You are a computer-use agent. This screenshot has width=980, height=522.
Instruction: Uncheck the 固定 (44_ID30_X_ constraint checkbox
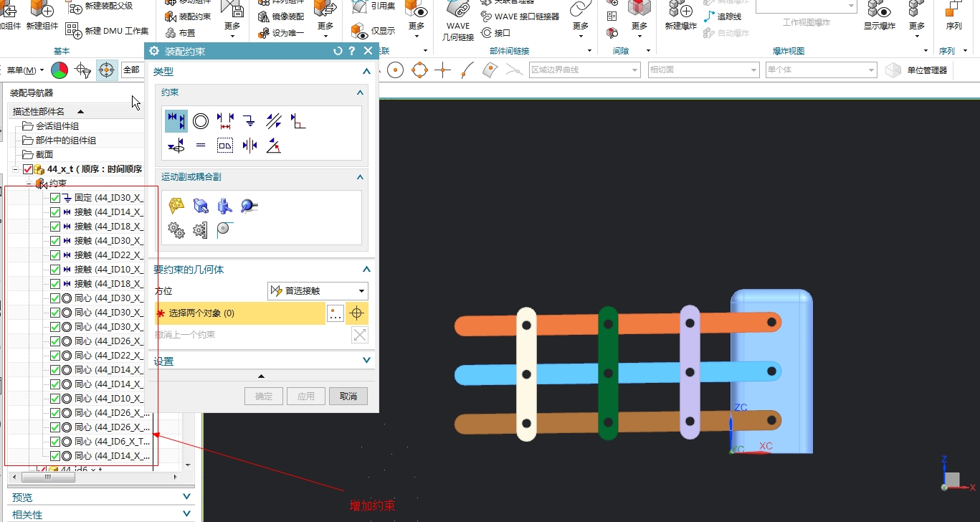coord(55,198)
